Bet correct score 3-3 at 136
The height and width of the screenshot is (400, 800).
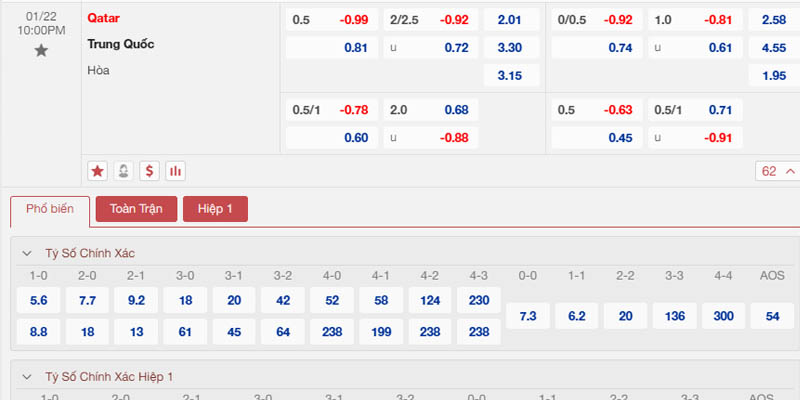(x=674, y=316)
